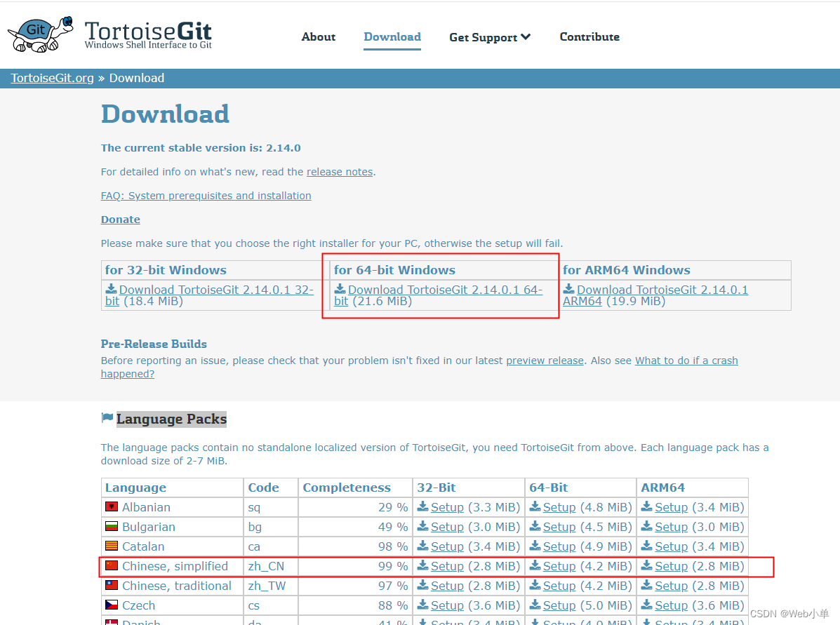Click download icon in Chinese traditional ARM64 cell

point(646,585)
